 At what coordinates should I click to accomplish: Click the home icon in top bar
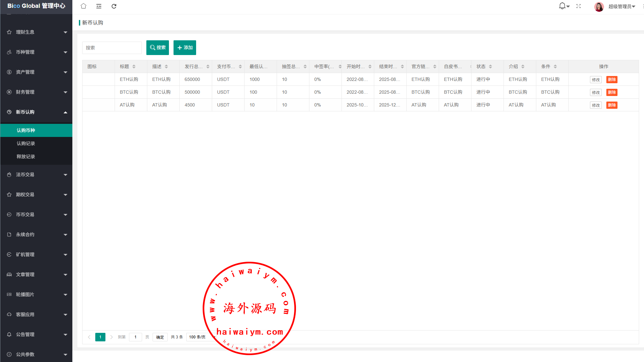(x=83, y=6)
